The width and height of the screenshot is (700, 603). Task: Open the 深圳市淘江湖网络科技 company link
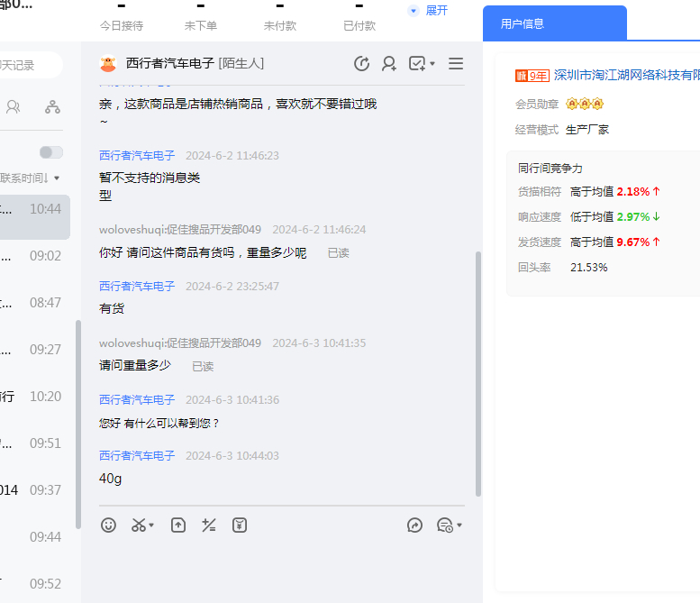[626, 75]
